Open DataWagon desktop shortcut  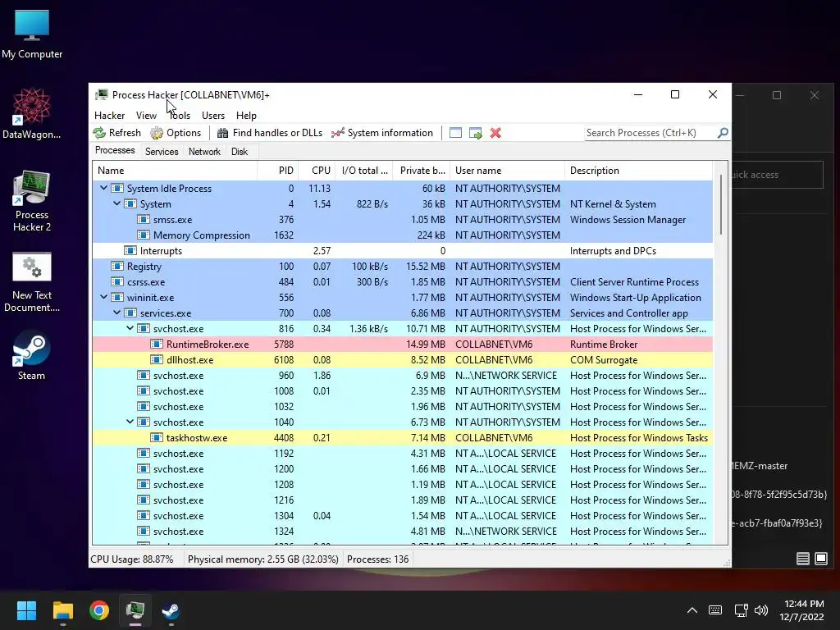tap(32, 113)
